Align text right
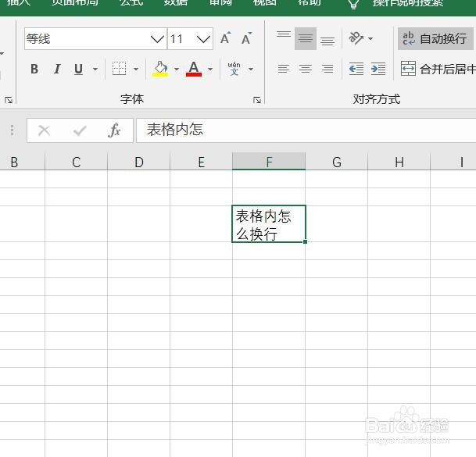Image resolution: width=476 pixels, height=457 pixels. [327, 69]
